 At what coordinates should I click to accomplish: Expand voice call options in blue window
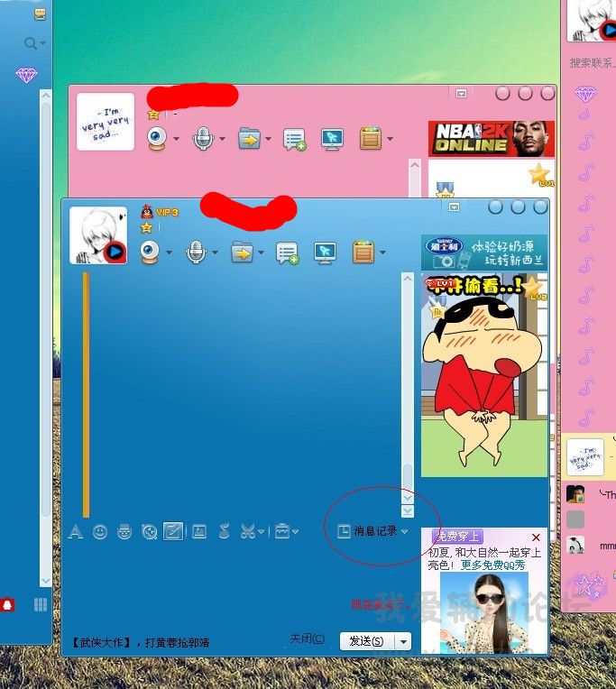point(215,253)
